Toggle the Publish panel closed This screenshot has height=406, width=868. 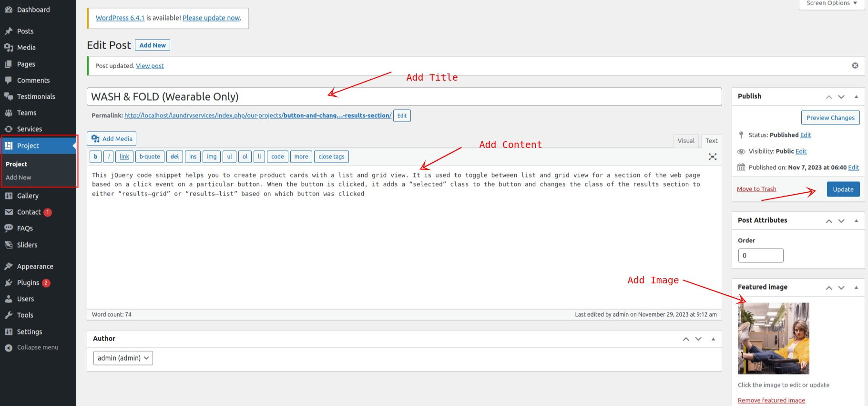coord(856,96)
